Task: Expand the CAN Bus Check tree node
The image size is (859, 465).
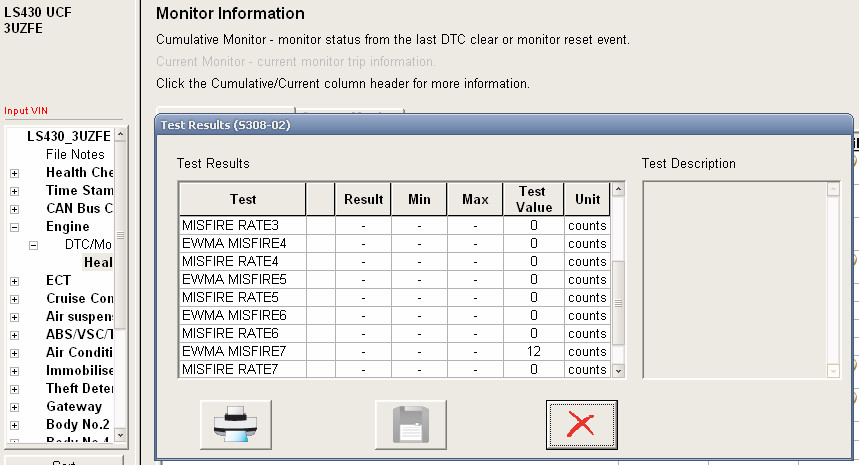Action: tap(14, 209)
